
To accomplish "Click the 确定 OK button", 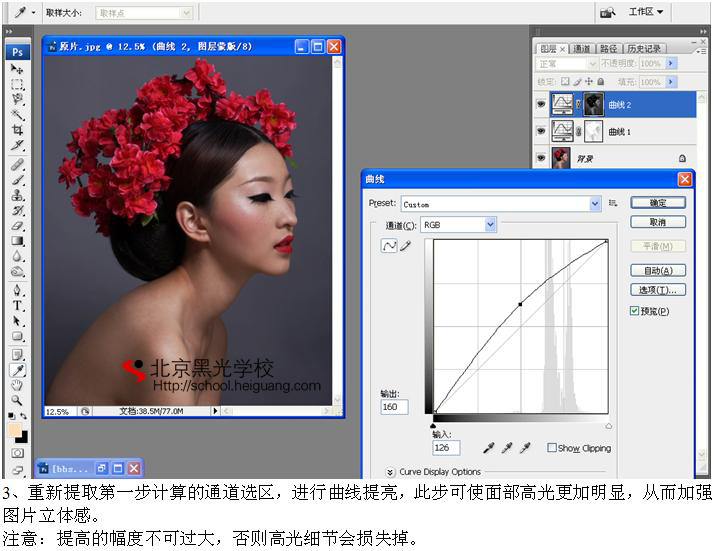I will point(657,203).
